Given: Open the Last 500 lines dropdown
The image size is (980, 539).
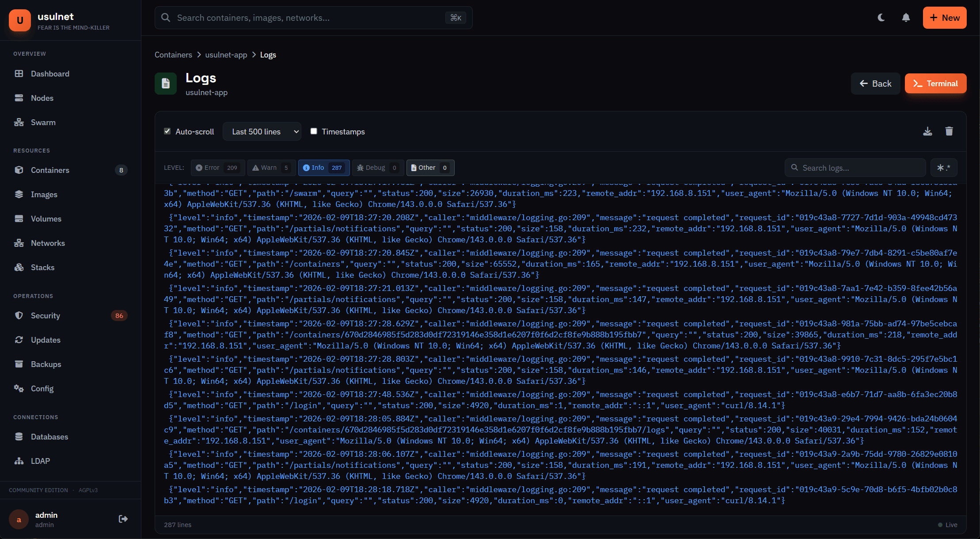Looking at the screenshot, I should click(262, 131).
